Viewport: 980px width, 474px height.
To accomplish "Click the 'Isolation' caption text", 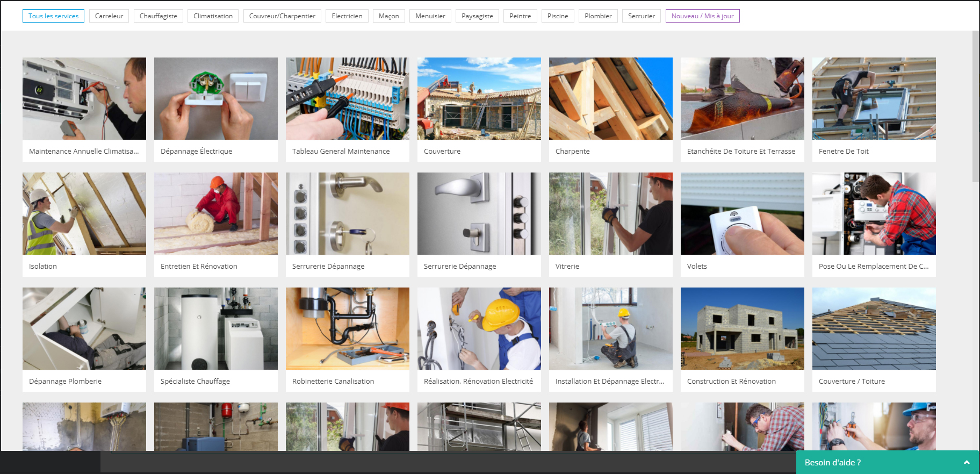I will click(43, 267).
